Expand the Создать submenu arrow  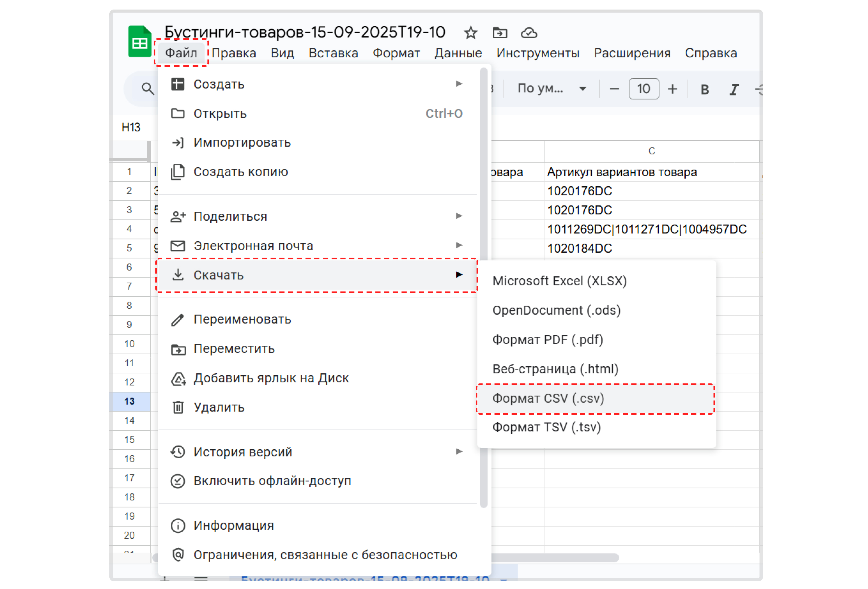[459, 84]
